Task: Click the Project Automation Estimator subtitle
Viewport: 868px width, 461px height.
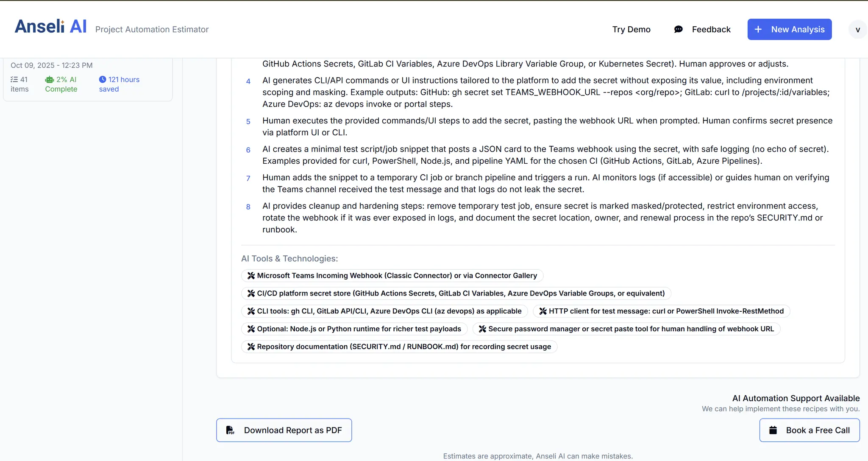Action: coord(152,29)
